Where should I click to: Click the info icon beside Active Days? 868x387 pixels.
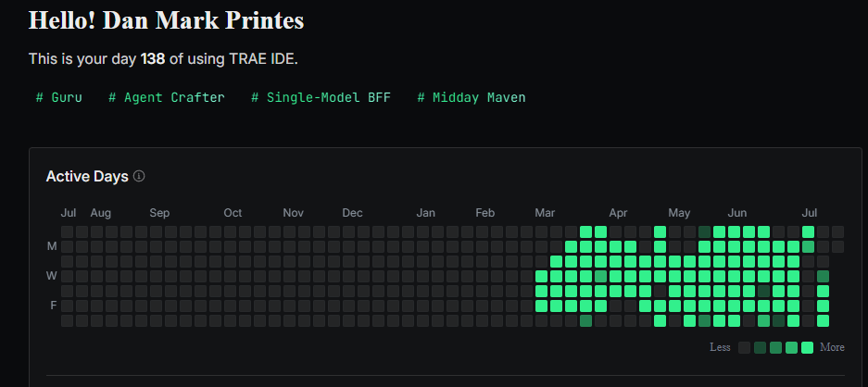pyautogui.click(x=140, y=177)
